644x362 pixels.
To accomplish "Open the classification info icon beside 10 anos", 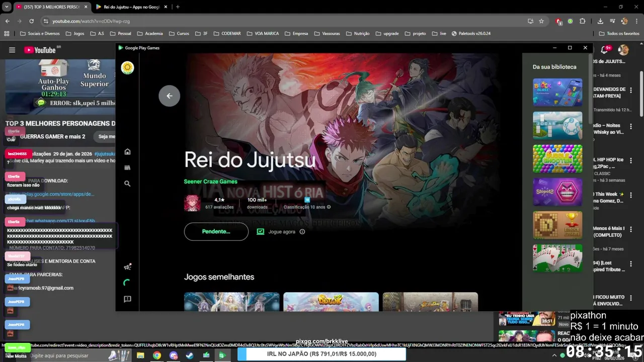I will [x=329, y=207].
